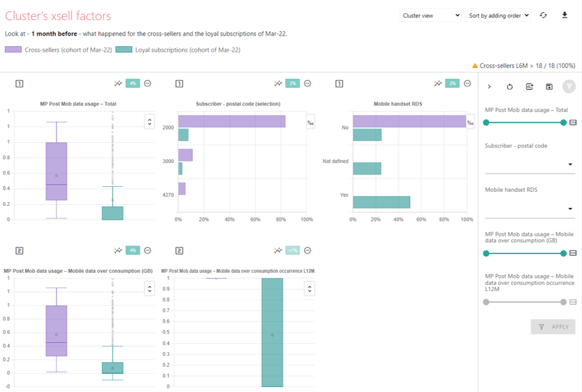Click the 4270 postal code label
This screenshot has height=392, width=582.
point(168,195)
